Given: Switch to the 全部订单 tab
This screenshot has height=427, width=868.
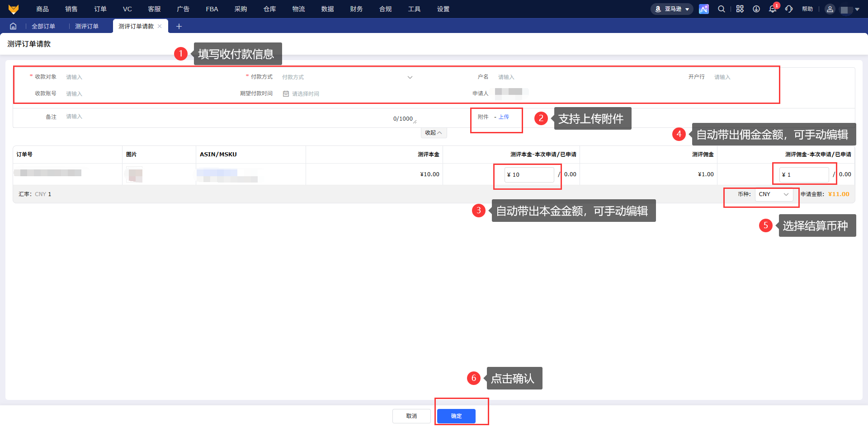Looking at the screenshot, I should 43,26.
